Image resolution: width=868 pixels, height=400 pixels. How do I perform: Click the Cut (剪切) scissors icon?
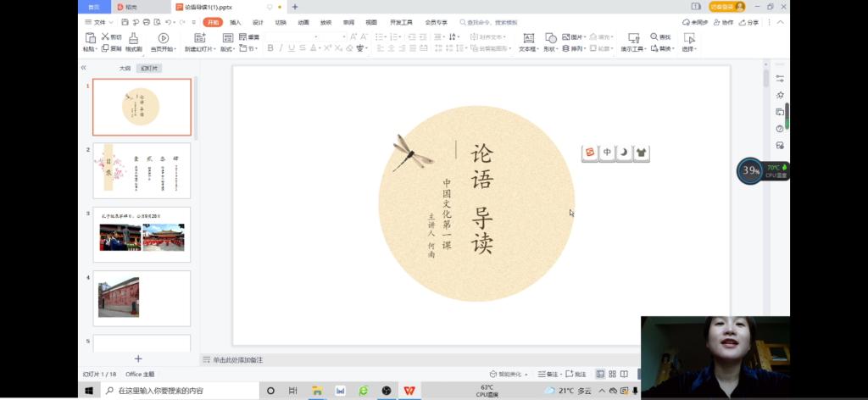(105, 37)
